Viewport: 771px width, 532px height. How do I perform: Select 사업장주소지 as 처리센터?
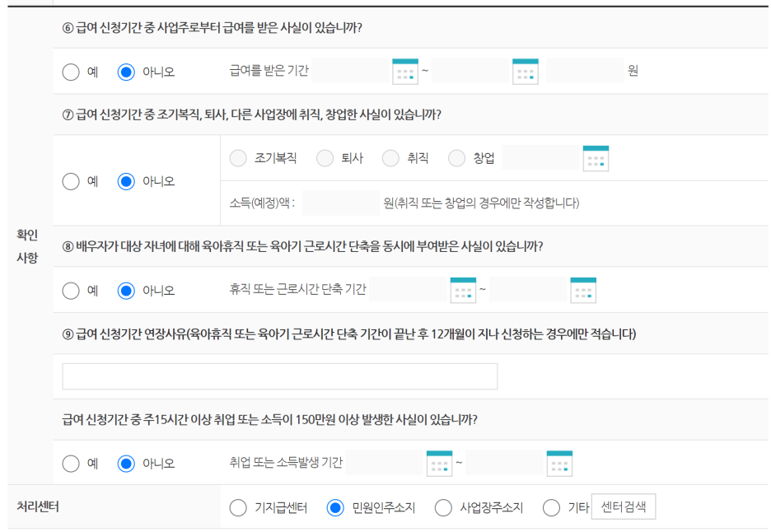443,507
